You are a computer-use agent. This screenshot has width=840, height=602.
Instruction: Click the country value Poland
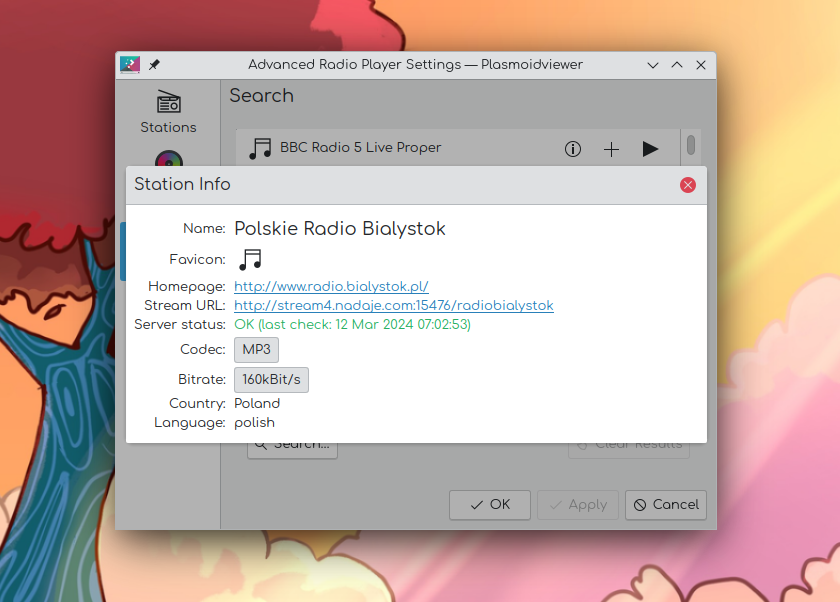pos(257,403)
